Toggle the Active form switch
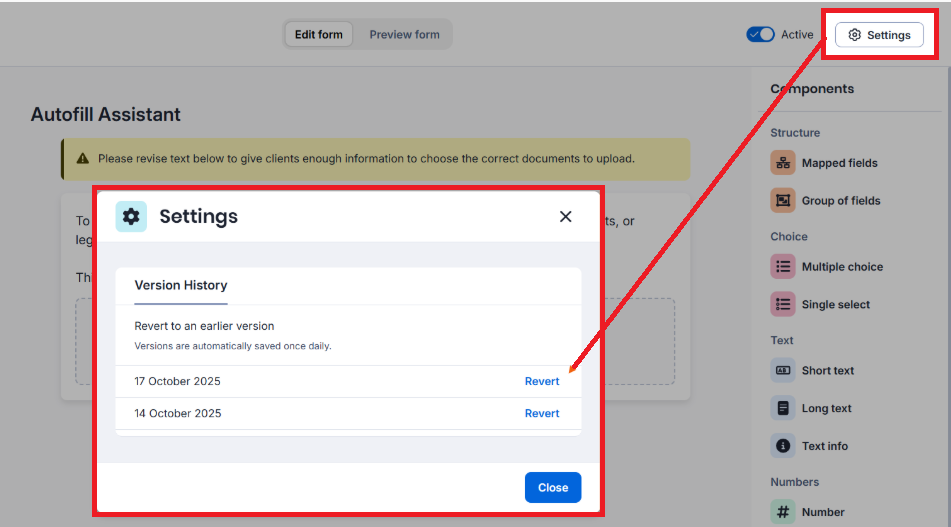 (761, 35)
